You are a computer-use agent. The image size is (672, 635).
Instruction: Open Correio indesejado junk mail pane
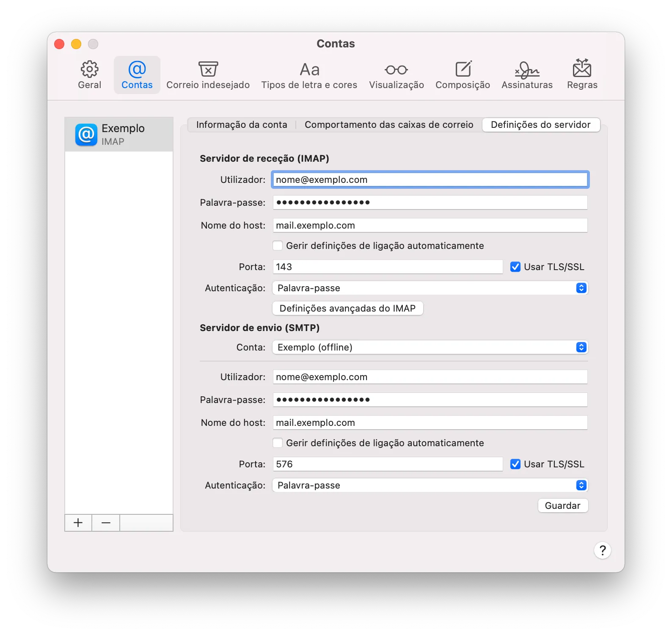[x=208, y=75]
